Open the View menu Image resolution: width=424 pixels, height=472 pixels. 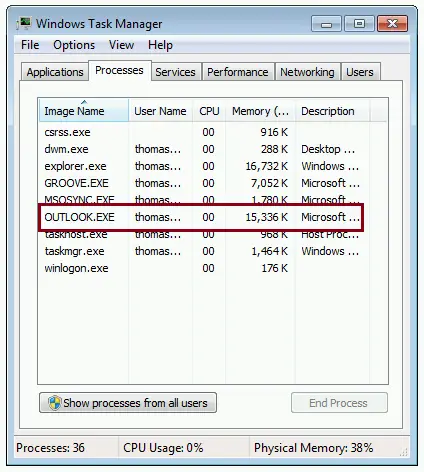[121, 45]
